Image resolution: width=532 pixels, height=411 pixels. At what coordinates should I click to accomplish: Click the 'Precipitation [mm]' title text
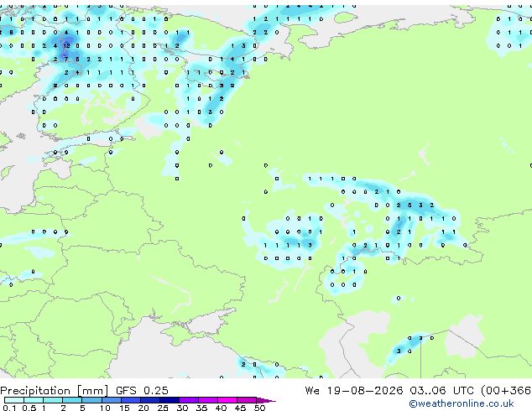(54, 391)
